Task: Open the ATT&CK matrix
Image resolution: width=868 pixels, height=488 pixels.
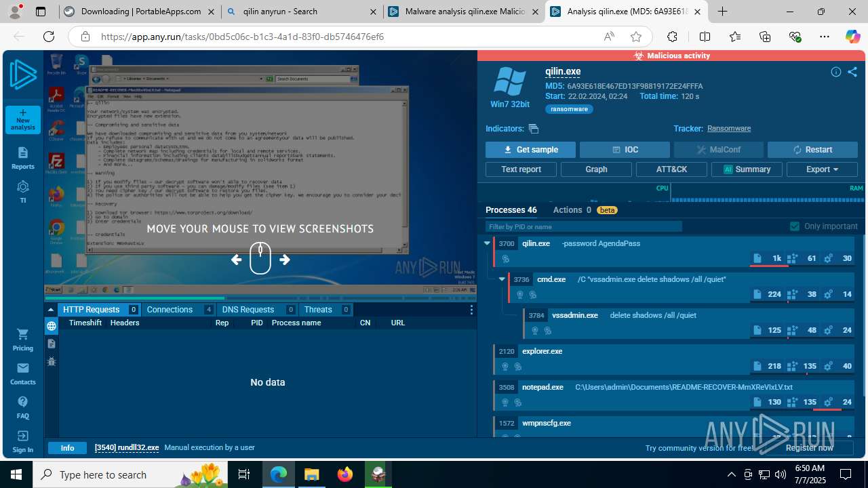Action: pos(671,169)
